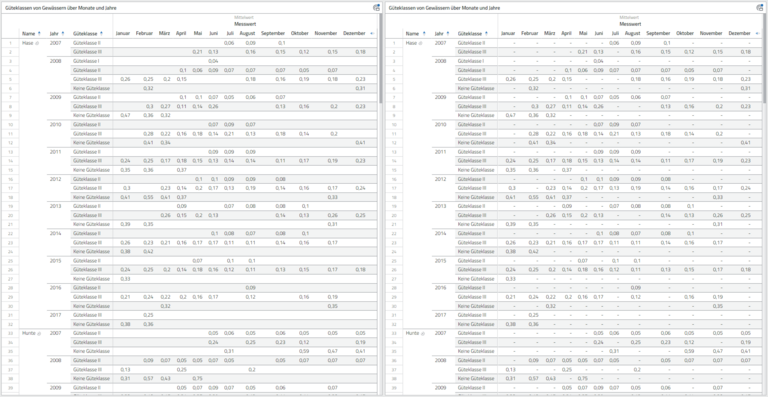Click the small icon beside Hunte, left table

pos(38,333)
